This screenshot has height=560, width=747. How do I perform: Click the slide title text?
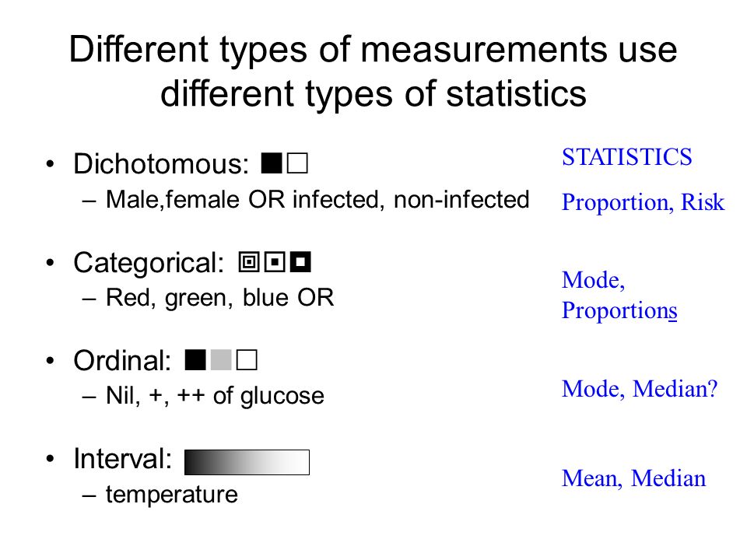click(x=373, y=72)
